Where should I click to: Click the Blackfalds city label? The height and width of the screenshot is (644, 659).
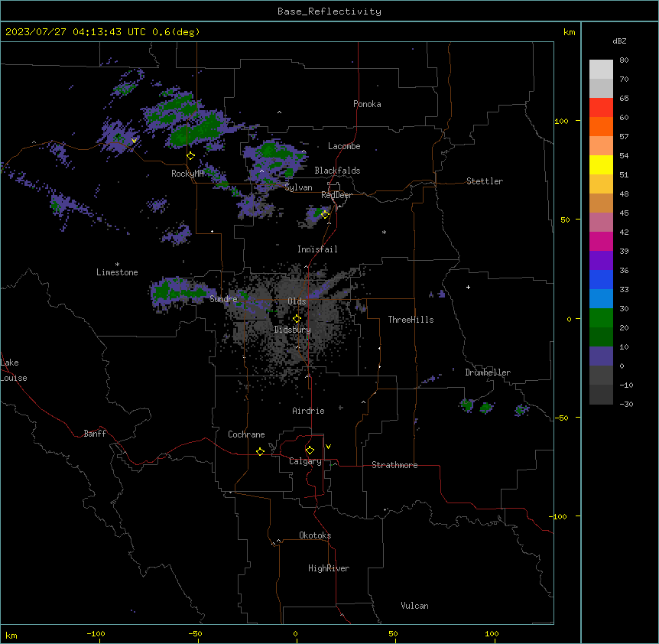[x=337, y=171]
